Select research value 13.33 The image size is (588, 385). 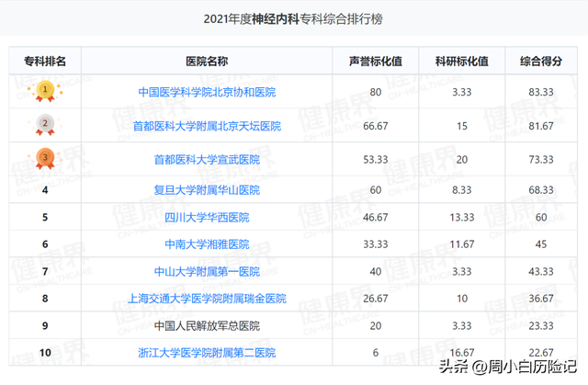(461, 218)
